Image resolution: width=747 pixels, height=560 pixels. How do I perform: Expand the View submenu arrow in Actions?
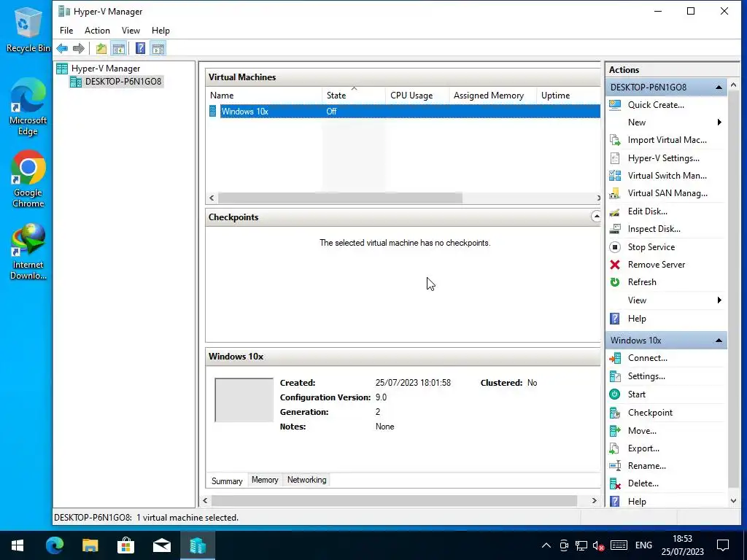tap(719, 300)
